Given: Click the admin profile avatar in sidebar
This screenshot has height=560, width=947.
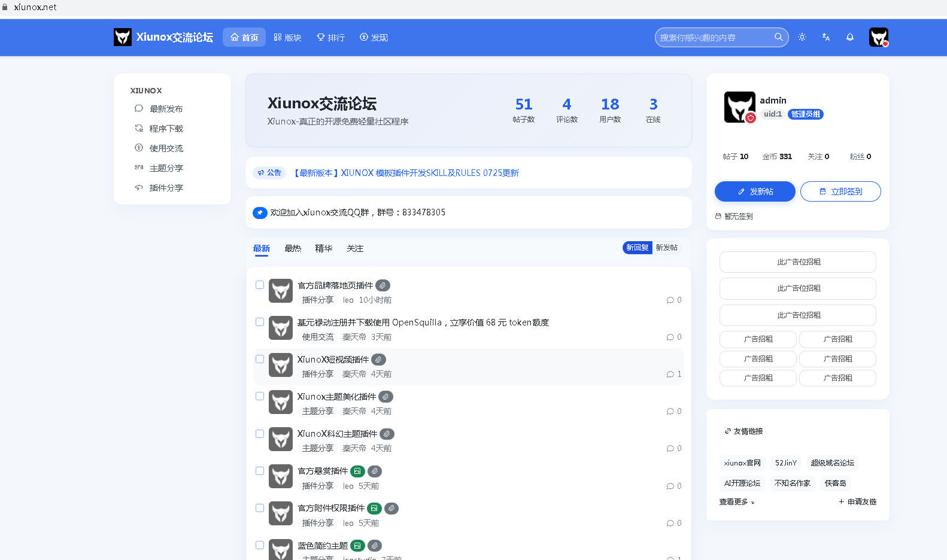Looking at the screenshot, I should pyautogui.click(x=740, y=107).
